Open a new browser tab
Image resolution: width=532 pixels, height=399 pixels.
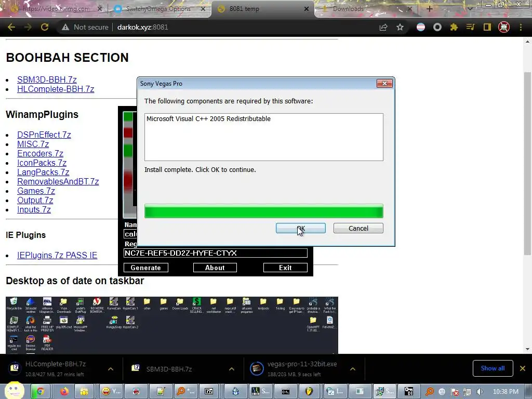click(429, 9)
